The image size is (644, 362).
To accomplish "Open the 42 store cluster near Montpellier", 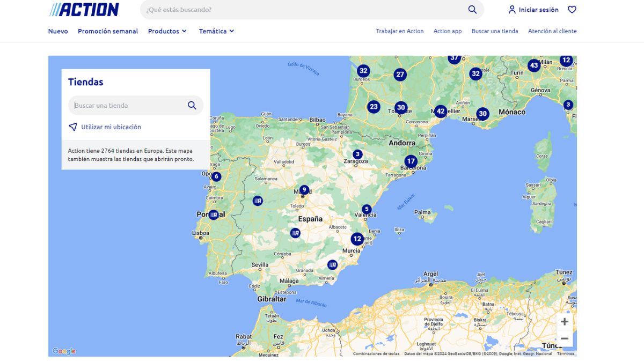I will [x=441, y=112].
